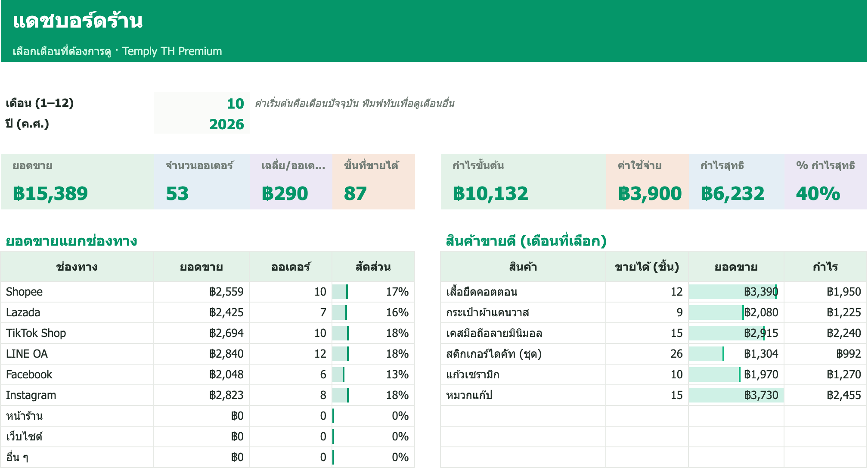Select product กระเป๋าผ้าแคนวาส
The image size is (868, 468).
(x=523, y=312)
